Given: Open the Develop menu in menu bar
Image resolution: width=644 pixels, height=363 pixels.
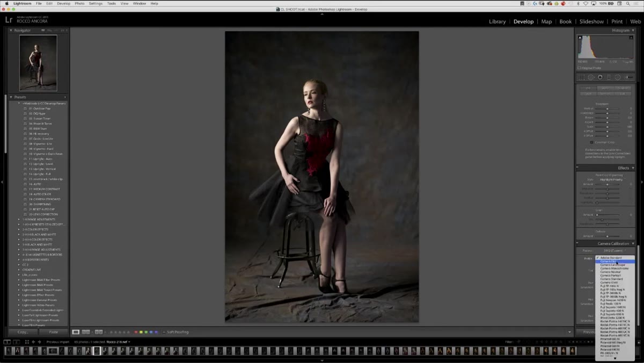Looking at the screenshot, I should (x=63, y=3).
